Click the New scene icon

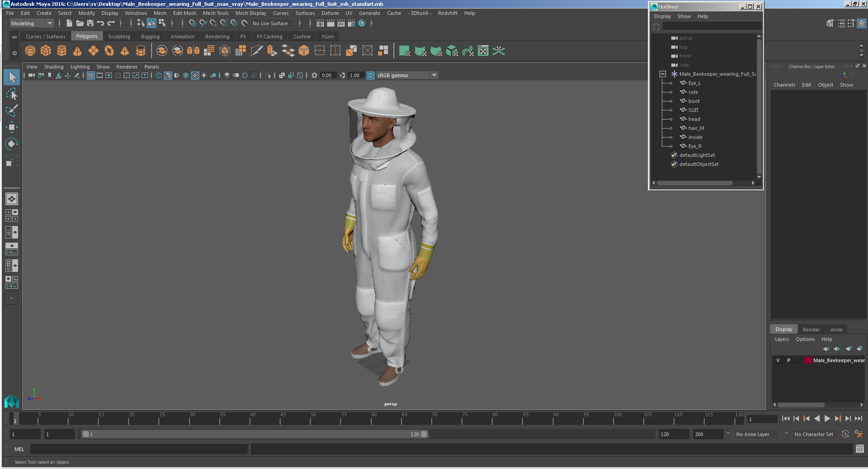pos(69,23)
